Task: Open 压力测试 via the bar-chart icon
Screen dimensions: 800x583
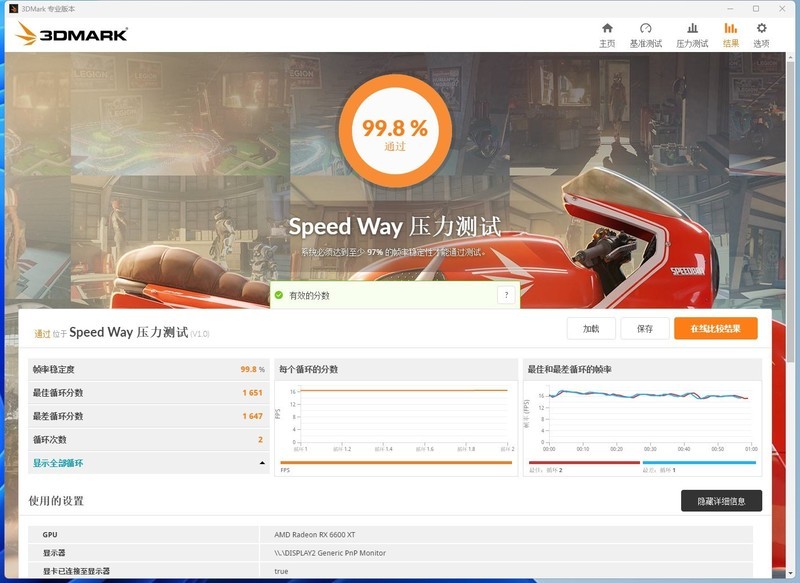Action: pyautogui.click(x=693, y=29)
